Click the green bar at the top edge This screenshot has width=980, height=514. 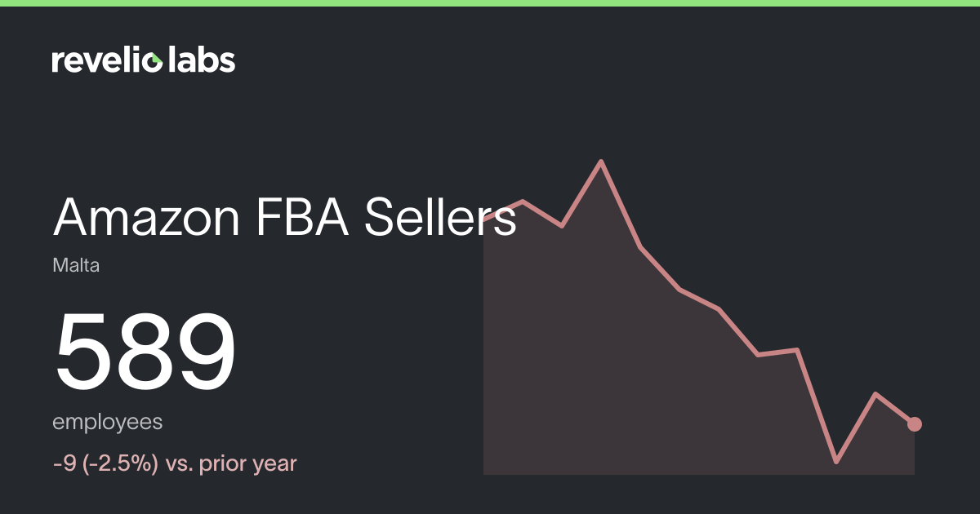click(x=490, y=3)
